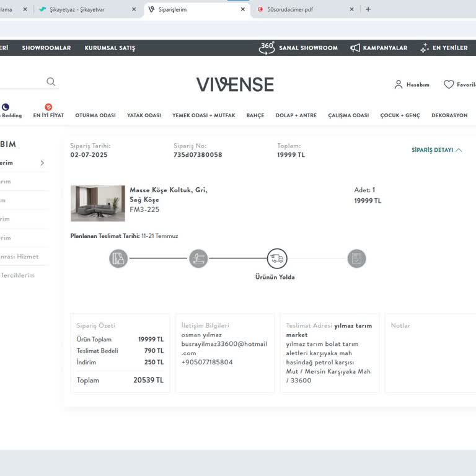Open the Oturma Odası category menu
This screenshot has height=476, width=476.
(95, 115)
